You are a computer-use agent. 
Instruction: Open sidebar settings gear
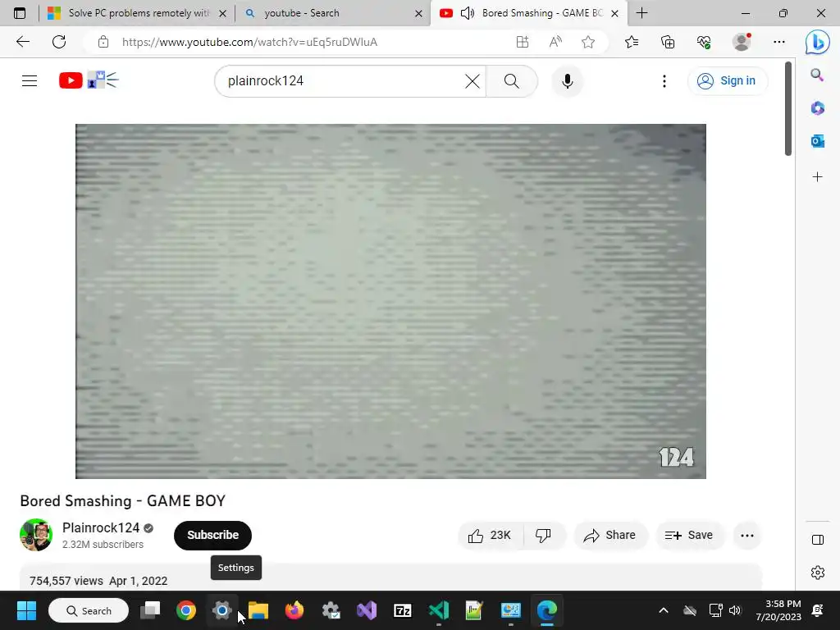(x=818, y=572)
